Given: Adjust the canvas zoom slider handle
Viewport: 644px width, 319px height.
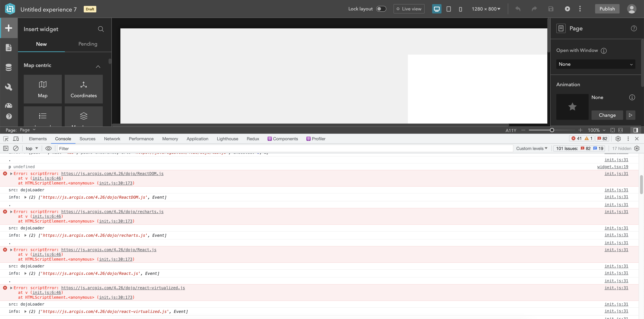Looking at the screenshot, I should 552,130.
